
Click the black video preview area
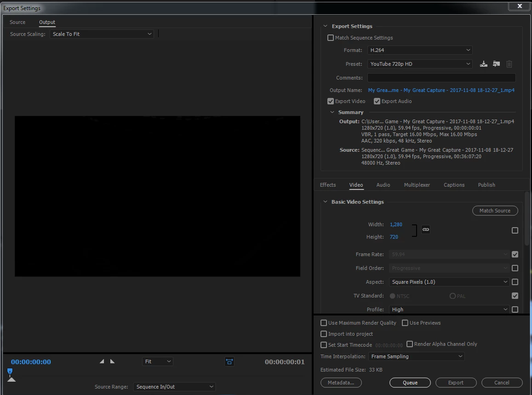point(157,196)
